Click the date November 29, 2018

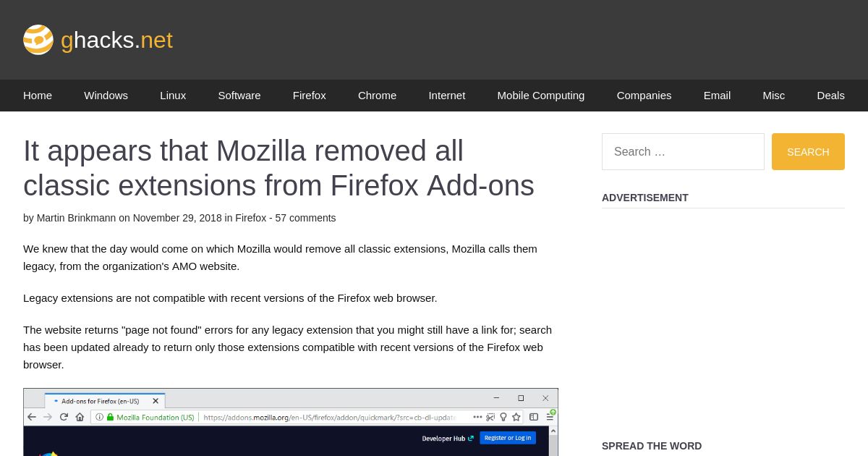[x=177, y=218]
